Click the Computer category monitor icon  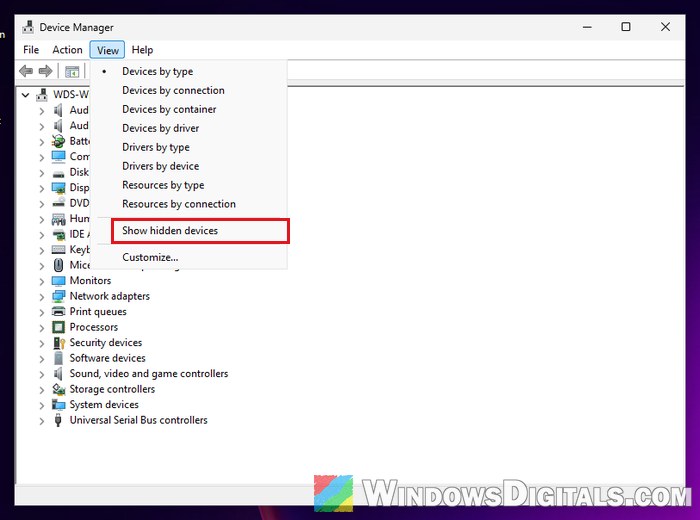click(58, 157)
